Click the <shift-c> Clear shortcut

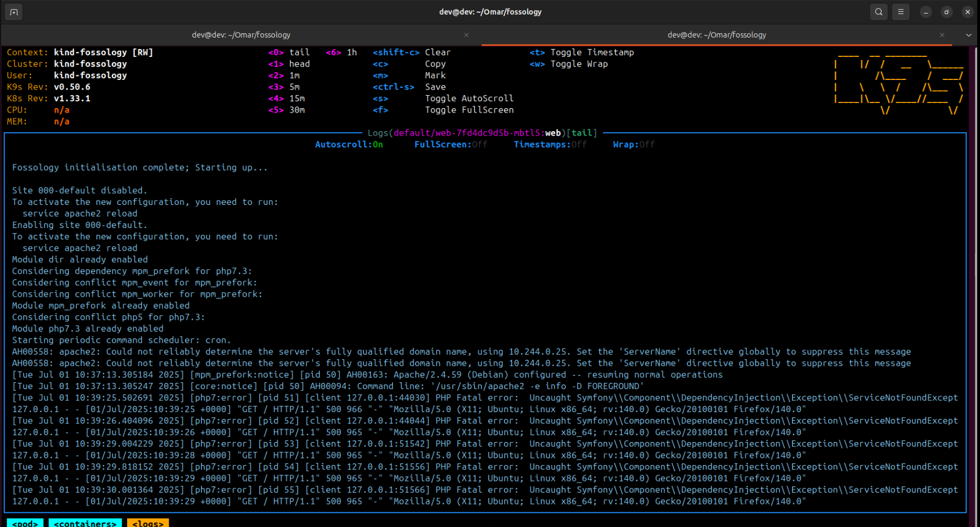click(412, 52)
